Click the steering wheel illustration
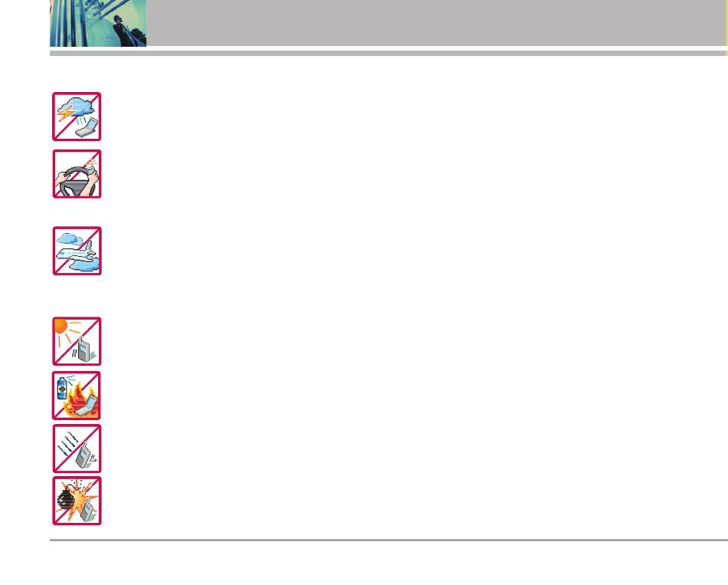Viewport: 728px width, 585px height. point(77,182)
